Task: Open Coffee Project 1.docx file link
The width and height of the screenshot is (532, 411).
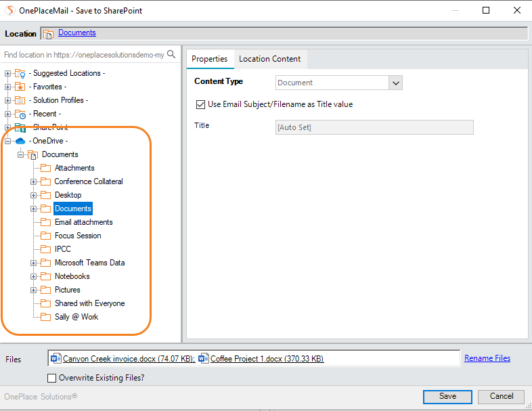Action: click(267, 359)
